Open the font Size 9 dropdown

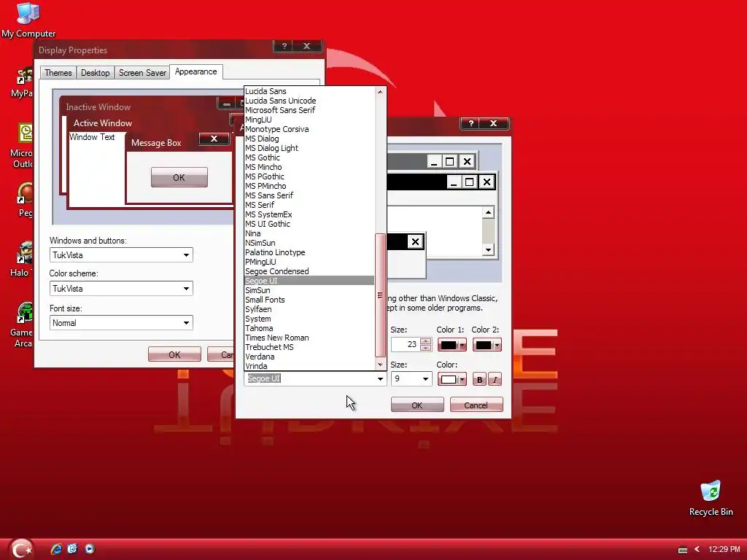(425, 379)
